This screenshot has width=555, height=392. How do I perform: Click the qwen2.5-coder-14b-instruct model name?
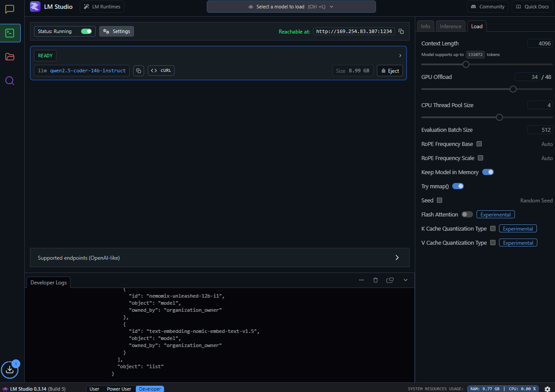coord(88,71)
